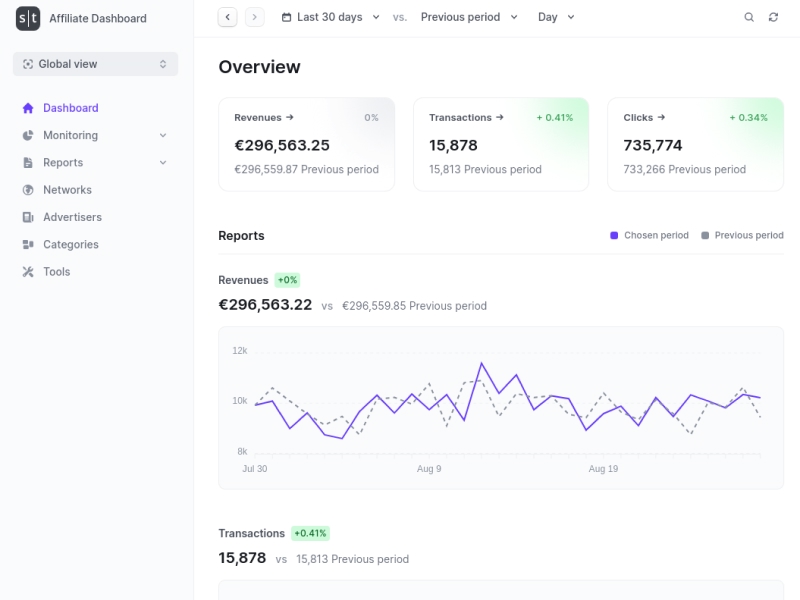Click the 733,266 Previous period text

tap(685, 169)
